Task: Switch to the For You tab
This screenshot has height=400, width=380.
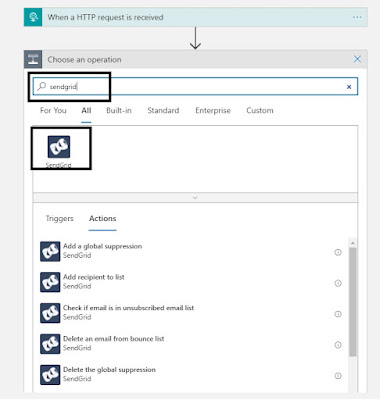Action: (53, 110)
